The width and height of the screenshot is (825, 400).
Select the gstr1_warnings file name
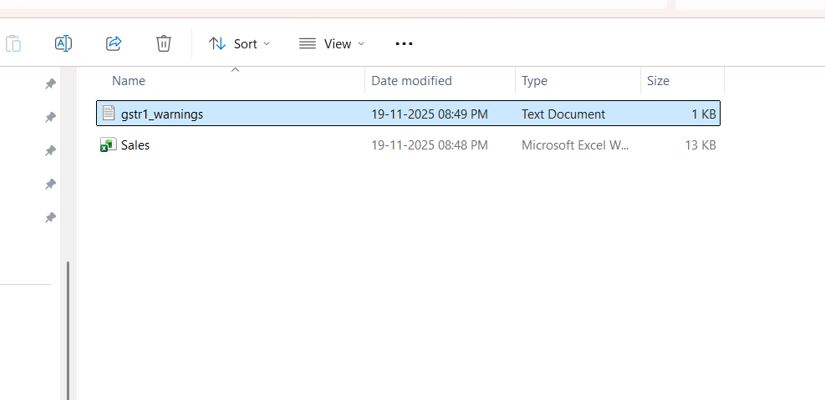tap(162, 114)
